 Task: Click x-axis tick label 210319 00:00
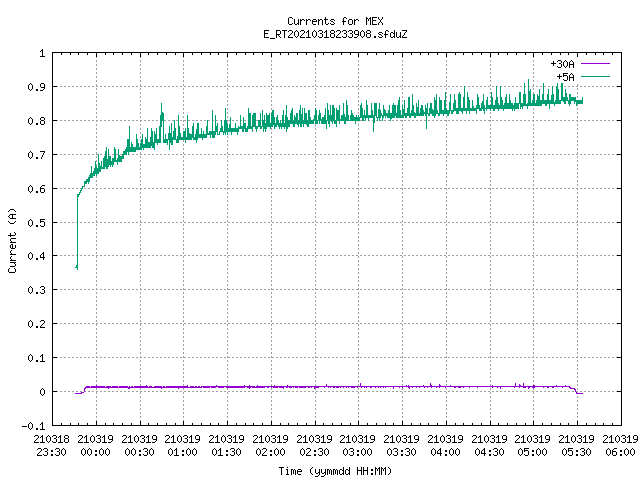tap(96, 445)
